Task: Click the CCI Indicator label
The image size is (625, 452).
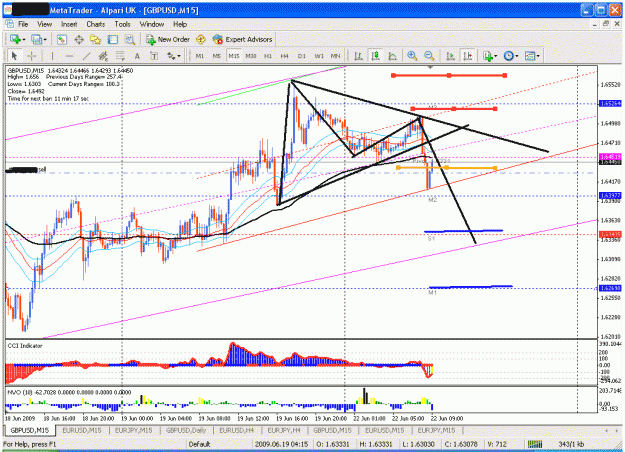Action: click(x=25, y=346)
